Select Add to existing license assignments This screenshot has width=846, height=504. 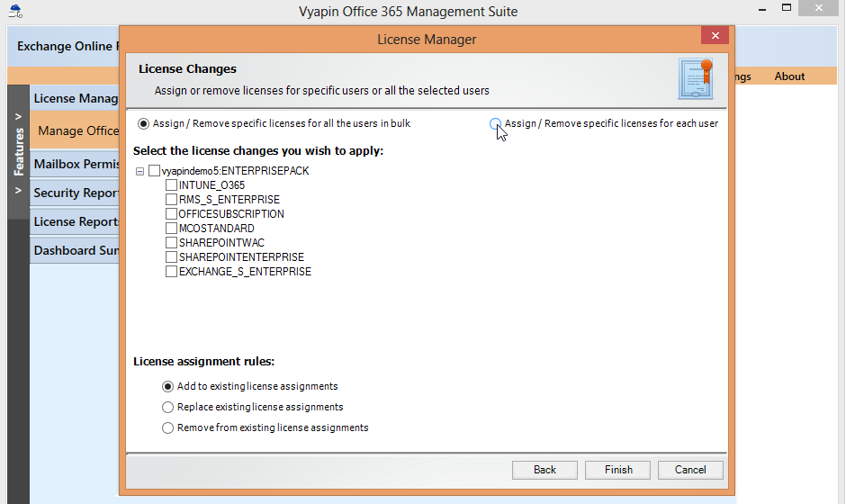click(167, 386)
